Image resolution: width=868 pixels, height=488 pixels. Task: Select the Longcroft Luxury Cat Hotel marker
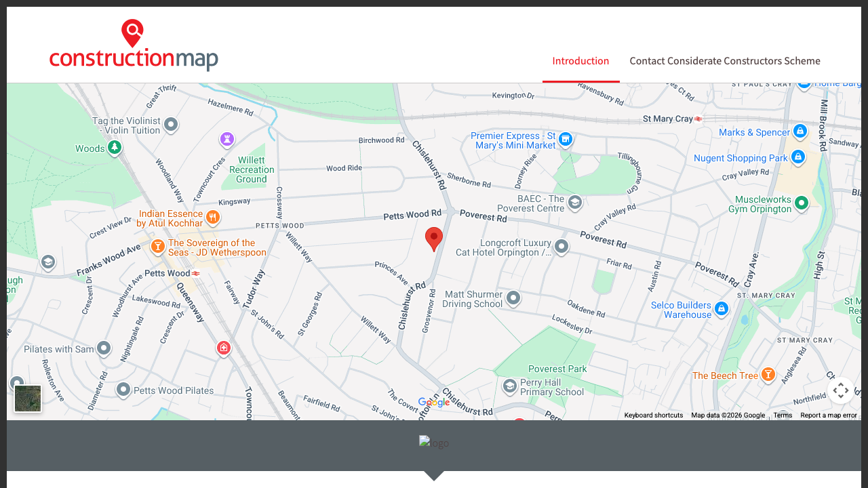[561, 247]
